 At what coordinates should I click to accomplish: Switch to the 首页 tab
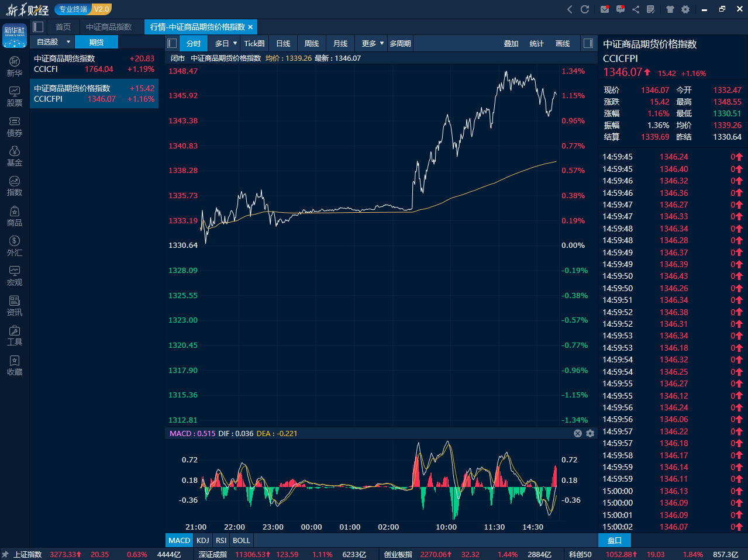[x=63, y=27]
